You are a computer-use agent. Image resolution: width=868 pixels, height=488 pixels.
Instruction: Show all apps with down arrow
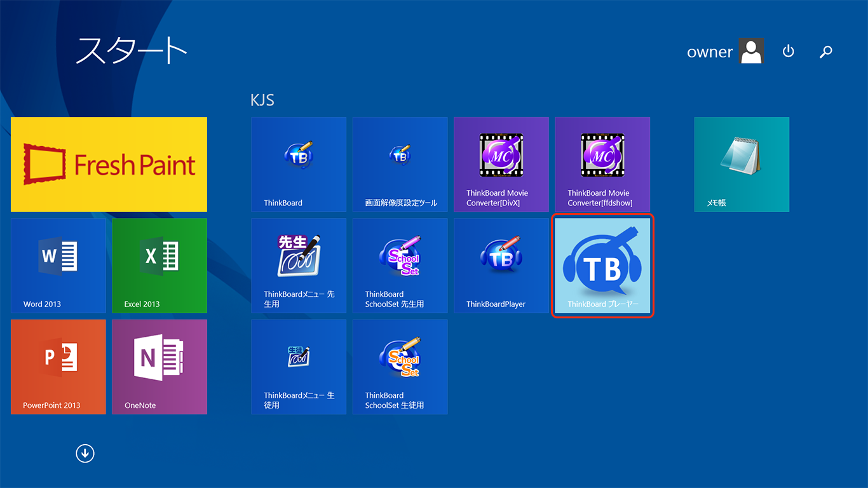(x=85, y=453)
